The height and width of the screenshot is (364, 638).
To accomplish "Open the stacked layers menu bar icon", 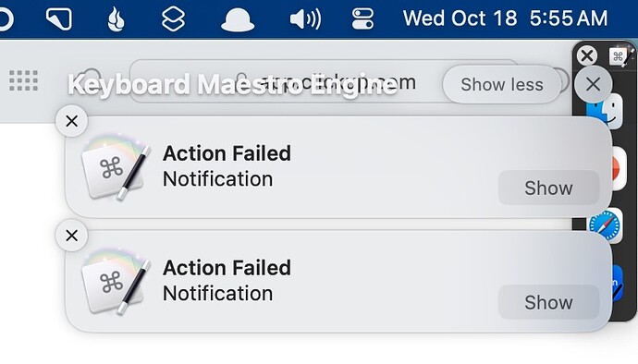I will pyautogui.click(x=173, y=19).
